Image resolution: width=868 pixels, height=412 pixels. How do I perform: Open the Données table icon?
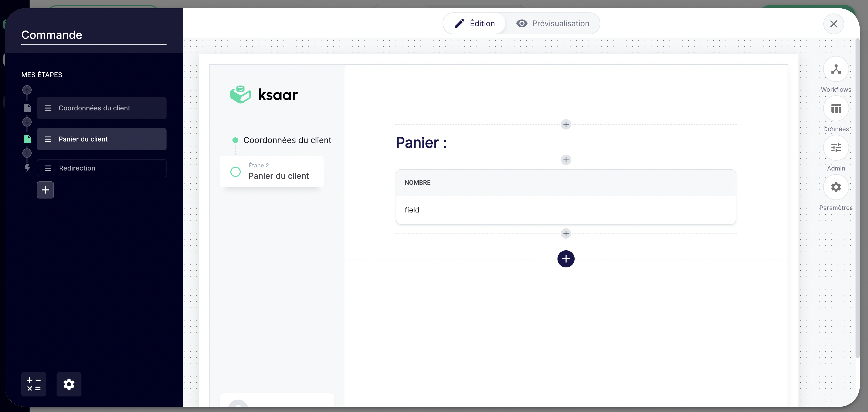click(x=836, y=109)
